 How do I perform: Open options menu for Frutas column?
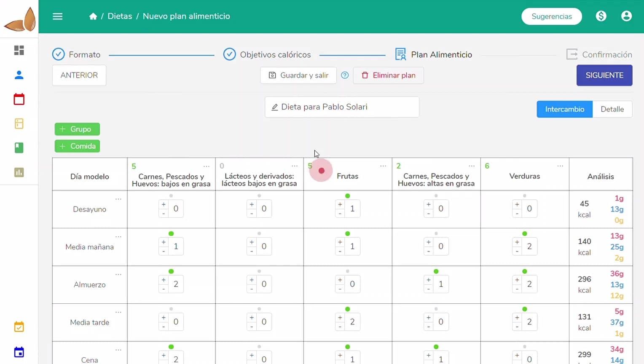[383, 166]
